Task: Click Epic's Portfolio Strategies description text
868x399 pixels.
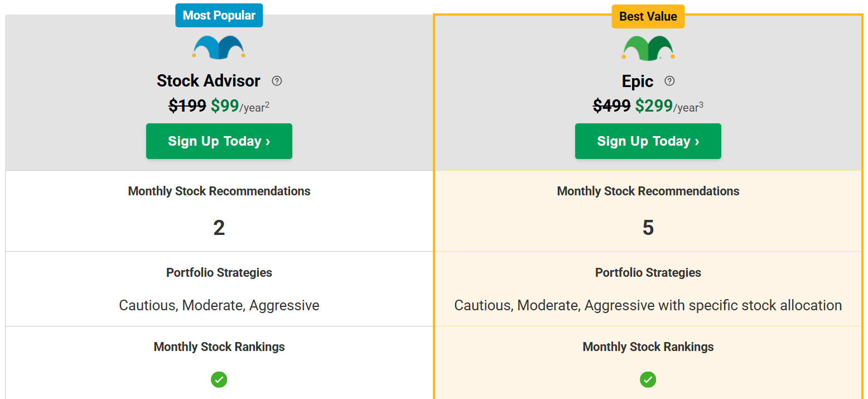Action: click(x=648, y=305)
